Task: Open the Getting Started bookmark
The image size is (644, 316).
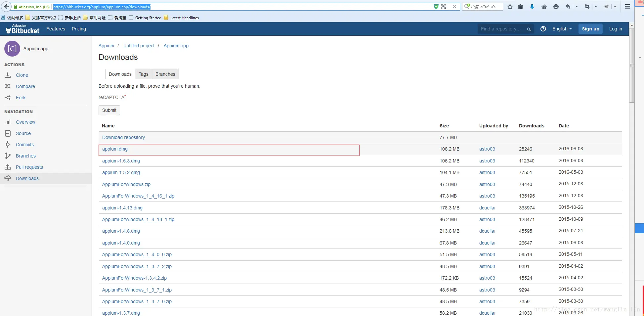Action: 145,18
